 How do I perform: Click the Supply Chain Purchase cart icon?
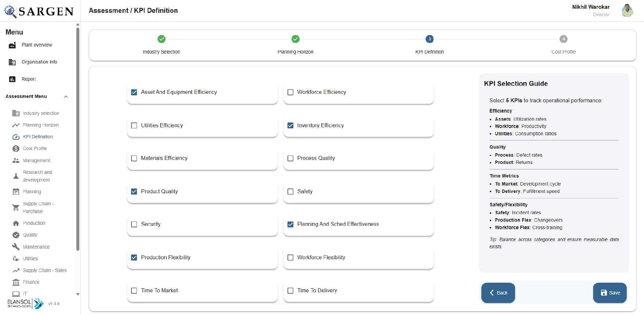[x=16, y=208]
